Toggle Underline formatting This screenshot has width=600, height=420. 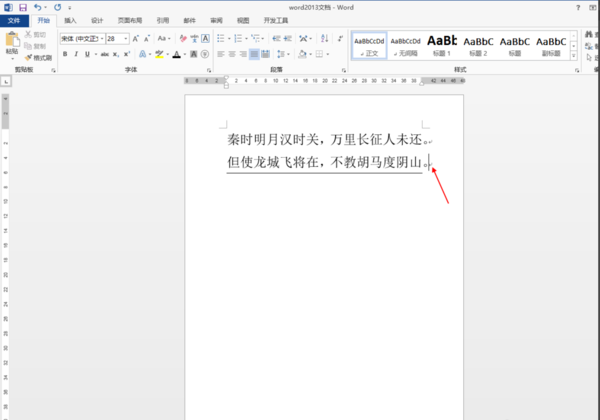(87, 54)
